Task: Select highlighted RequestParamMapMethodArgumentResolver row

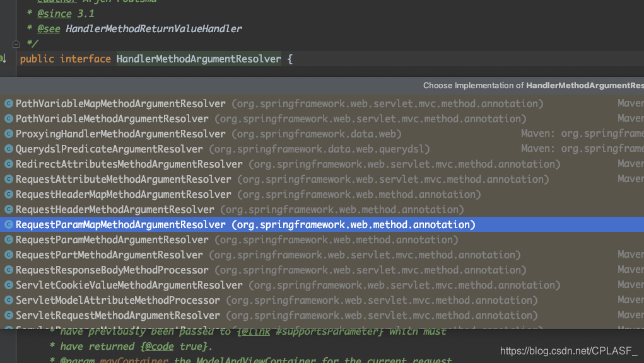Action: point(322,225)
